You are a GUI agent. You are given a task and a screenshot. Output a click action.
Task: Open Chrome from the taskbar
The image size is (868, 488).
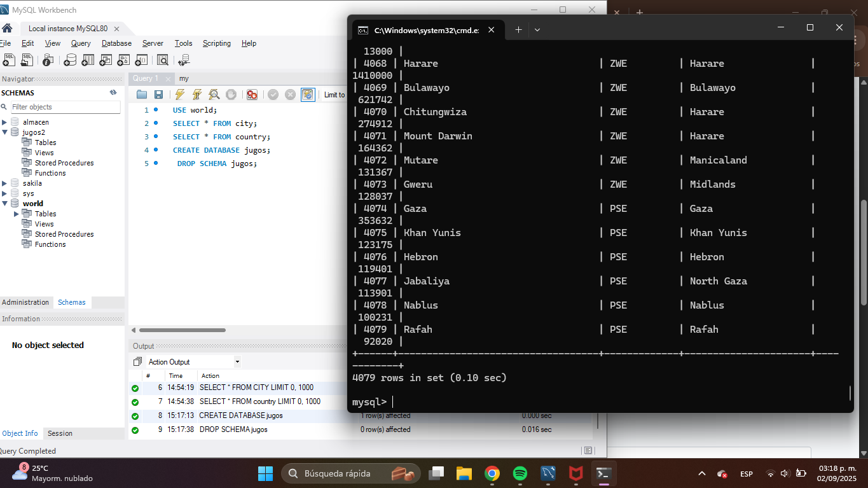click(492, 473)
